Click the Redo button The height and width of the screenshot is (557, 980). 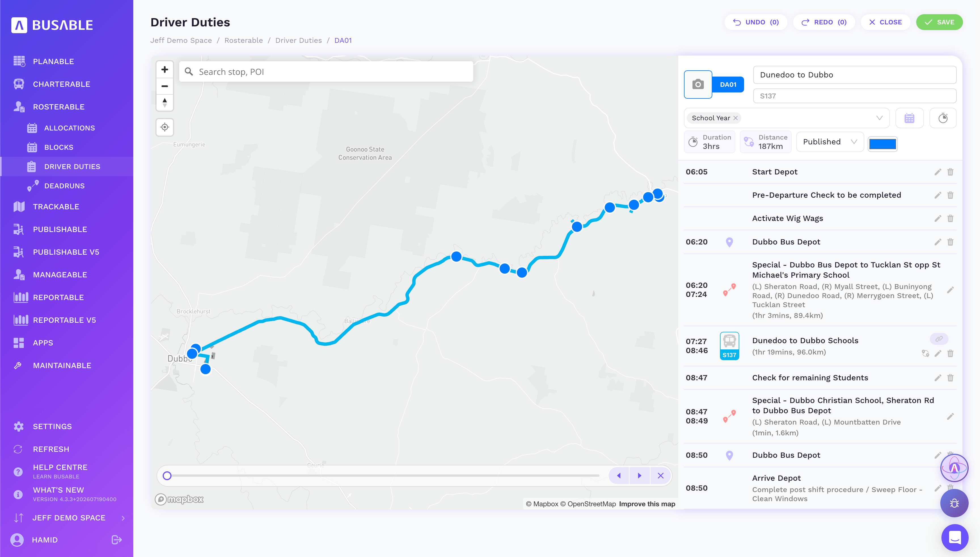824,22
